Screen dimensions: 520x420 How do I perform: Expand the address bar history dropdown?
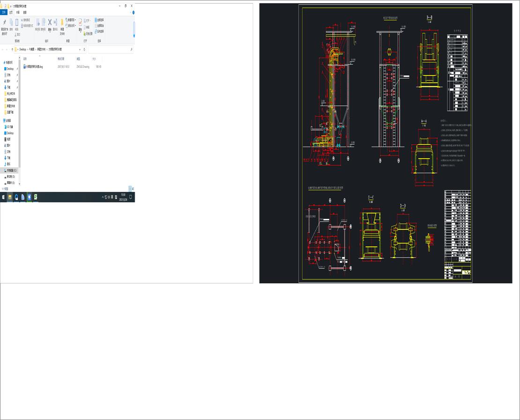coord(80,49)
